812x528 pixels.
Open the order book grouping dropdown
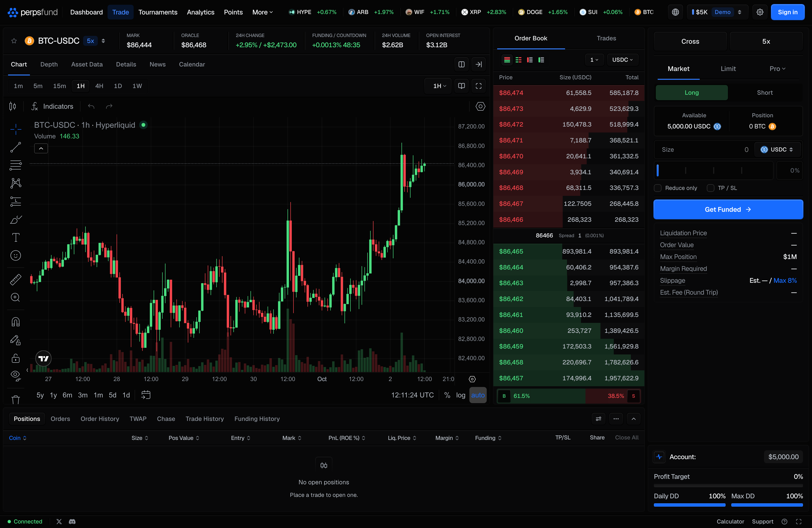594,60
